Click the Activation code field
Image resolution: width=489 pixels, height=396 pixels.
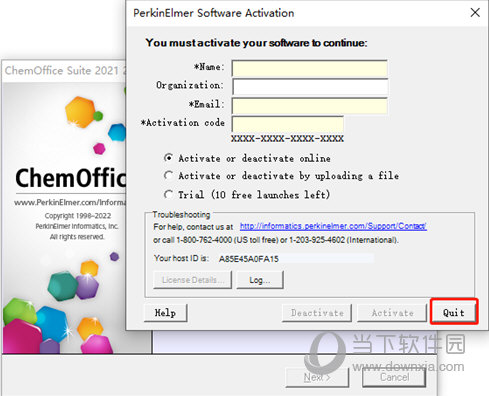point(288,124)
